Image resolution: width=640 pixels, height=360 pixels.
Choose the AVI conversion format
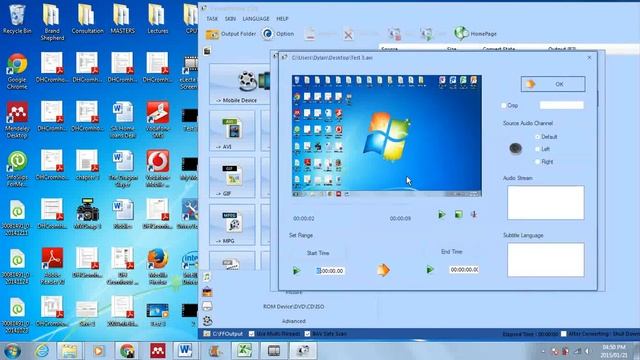[232, 131]
